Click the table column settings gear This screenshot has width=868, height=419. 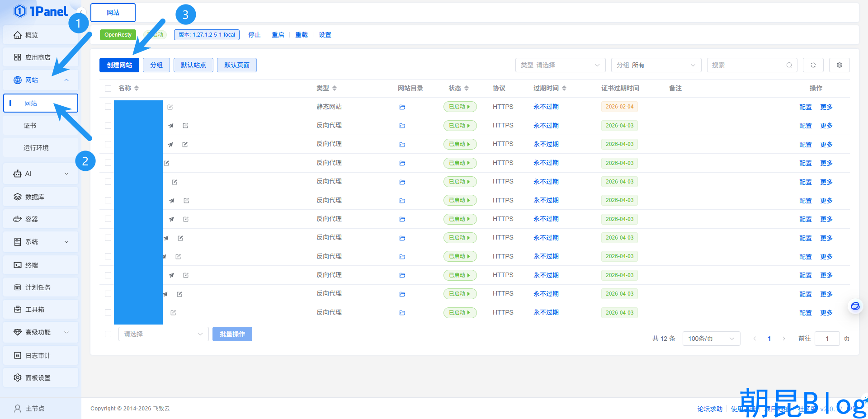click(x=840, y=65)
